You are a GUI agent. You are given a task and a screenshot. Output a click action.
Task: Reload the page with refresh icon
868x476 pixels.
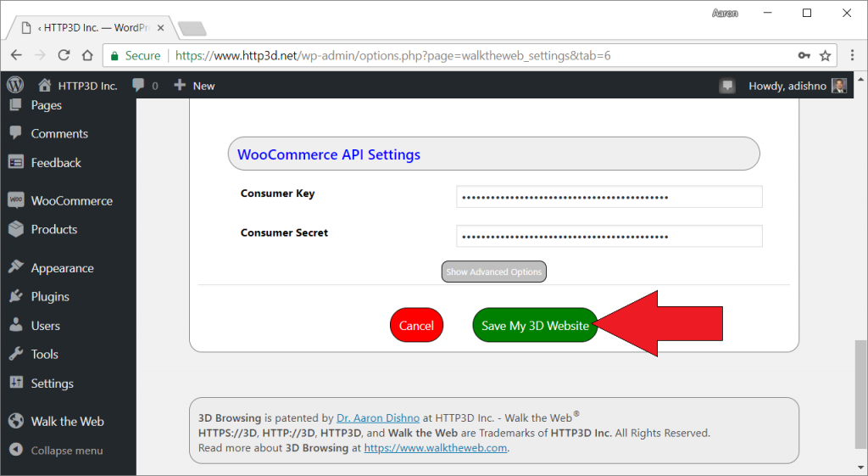(x=64, y=55)
